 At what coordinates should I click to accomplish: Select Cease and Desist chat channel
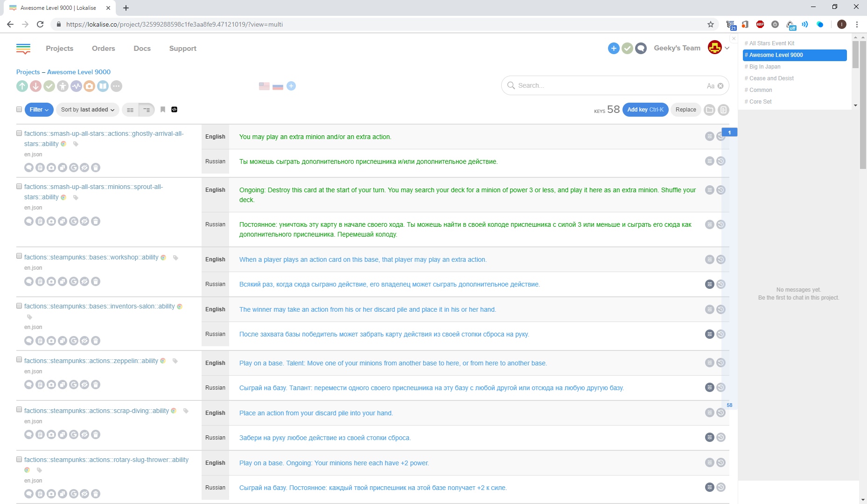[x=795, y=78]
